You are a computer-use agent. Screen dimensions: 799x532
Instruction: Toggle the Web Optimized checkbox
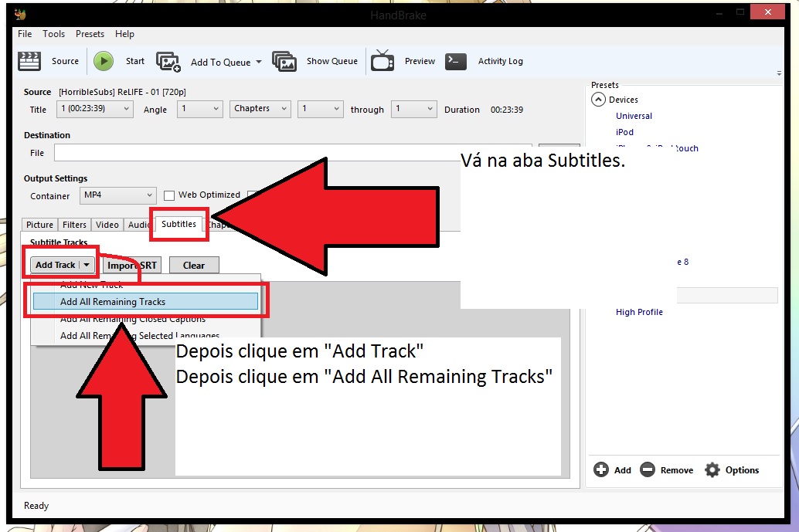click(169, 195)
